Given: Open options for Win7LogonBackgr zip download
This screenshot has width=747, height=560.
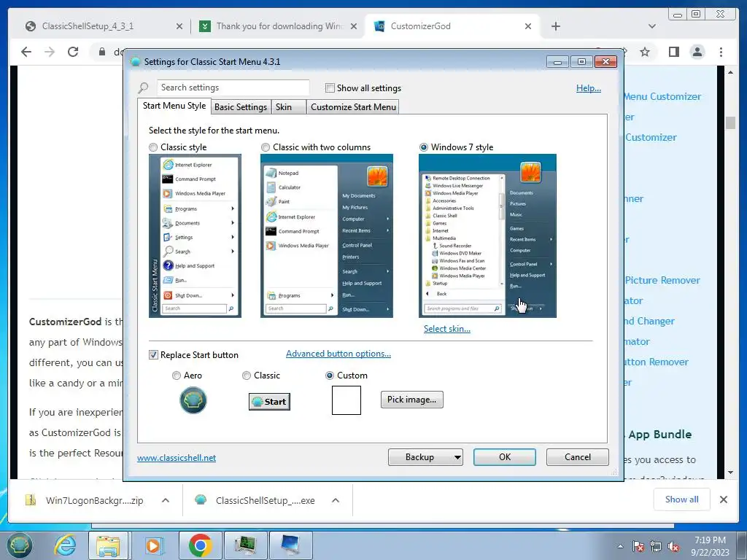Looking at the screenshot, I should [x=166, y=500].
